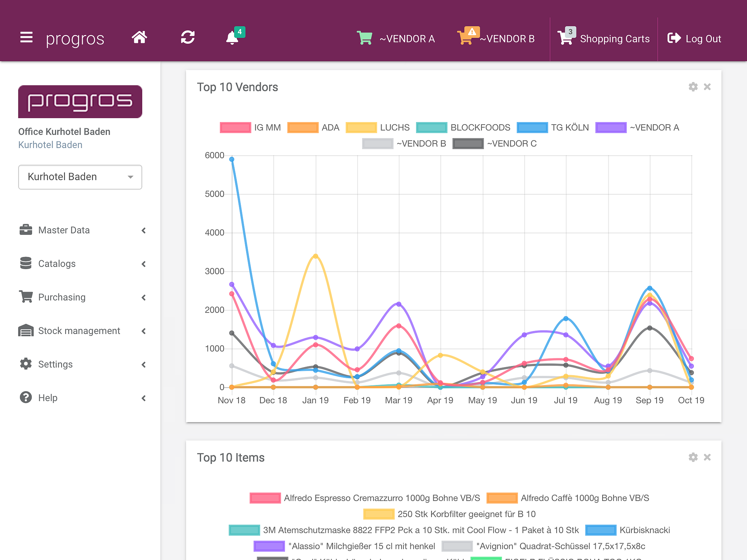Go to the home icon
This screenshot has height=560, width=747.
coord(139,37)
